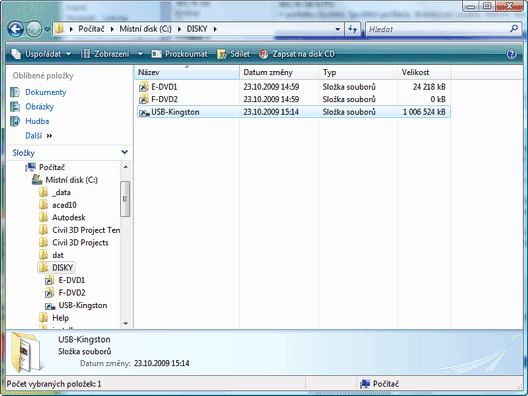Click the 1 006 524 kB size cell
Viewport: 528px width, 396px height.
click(424, 112)
